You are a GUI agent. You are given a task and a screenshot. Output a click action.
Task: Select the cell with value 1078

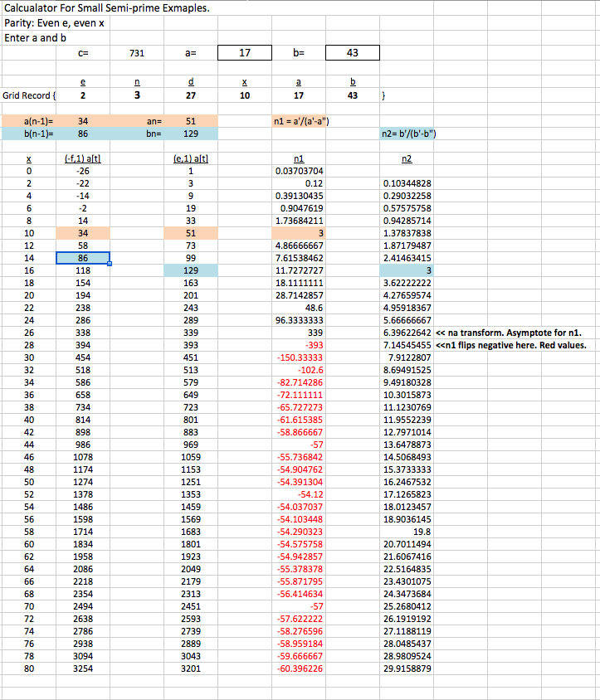pos(83,457)
